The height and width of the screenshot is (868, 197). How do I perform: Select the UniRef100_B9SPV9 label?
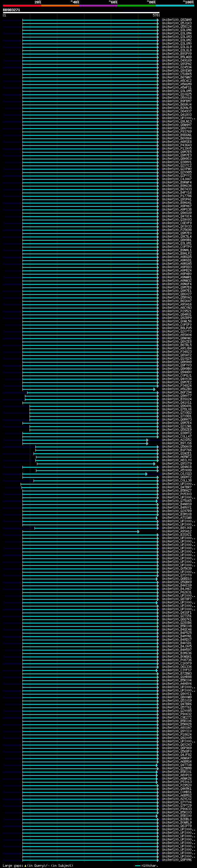pyautogui.click(x=177, y=54)
